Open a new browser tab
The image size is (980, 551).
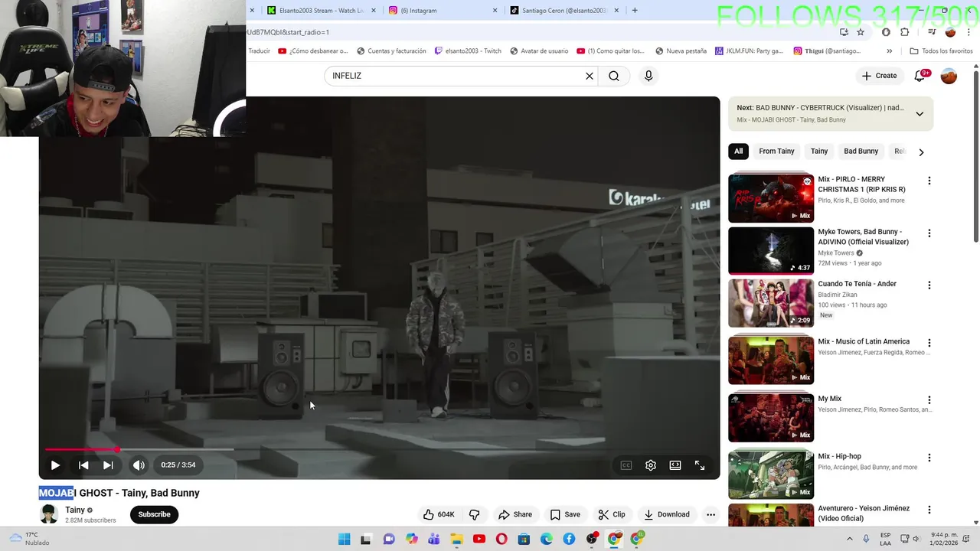click(635, 11)
